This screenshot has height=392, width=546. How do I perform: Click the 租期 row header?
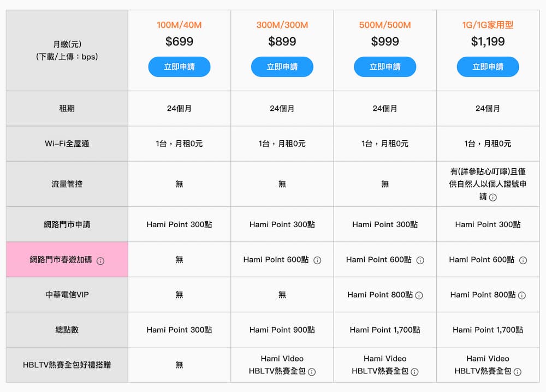66,109
